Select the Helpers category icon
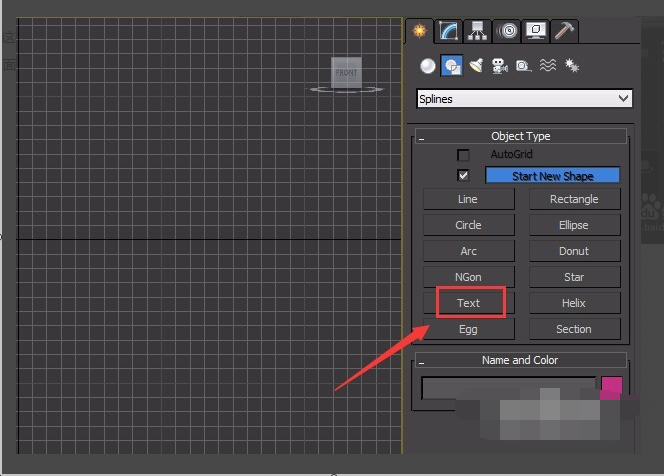Image resolution: width=664 pixels, height=476 pixels. (524, 66)
